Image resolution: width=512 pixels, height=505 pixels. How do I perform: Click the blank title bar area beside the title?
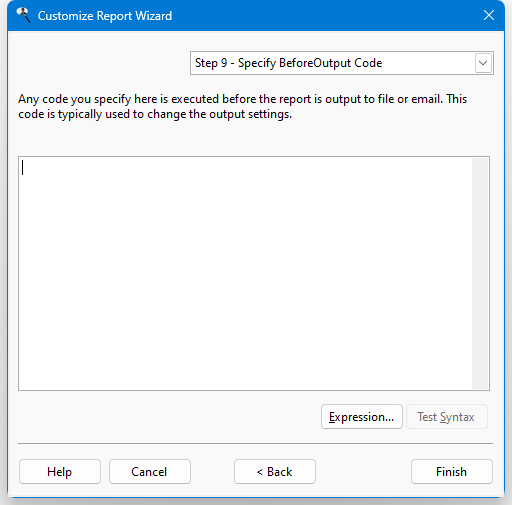[x=327, y=15]
